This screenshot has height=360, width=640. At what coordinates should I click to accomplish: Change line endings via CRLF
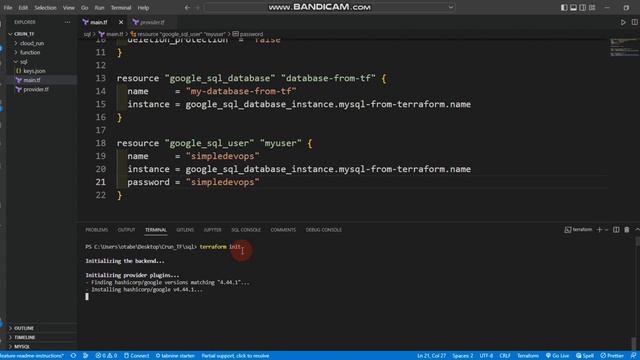(x=505, y=356)
